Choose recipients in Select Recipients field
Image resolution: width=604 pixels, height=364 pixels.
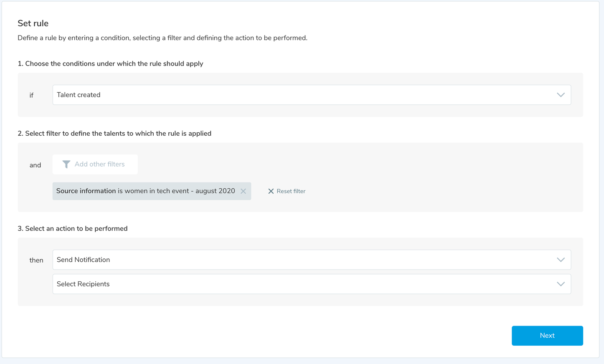pos(292,284)
